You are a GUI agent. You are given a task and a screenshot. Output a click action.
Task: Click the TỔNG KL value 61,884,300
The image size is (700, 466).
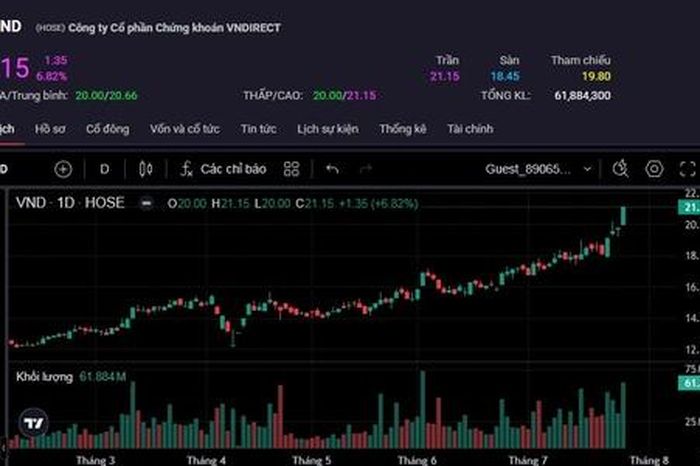click(583, 96)
